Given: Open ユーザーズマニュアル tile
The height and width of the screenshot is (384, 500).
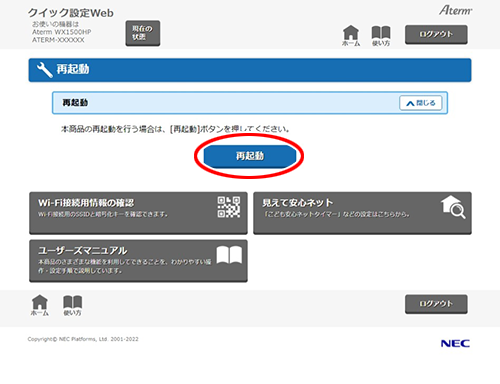Looking at the screenshot, I should pos(138,261).
